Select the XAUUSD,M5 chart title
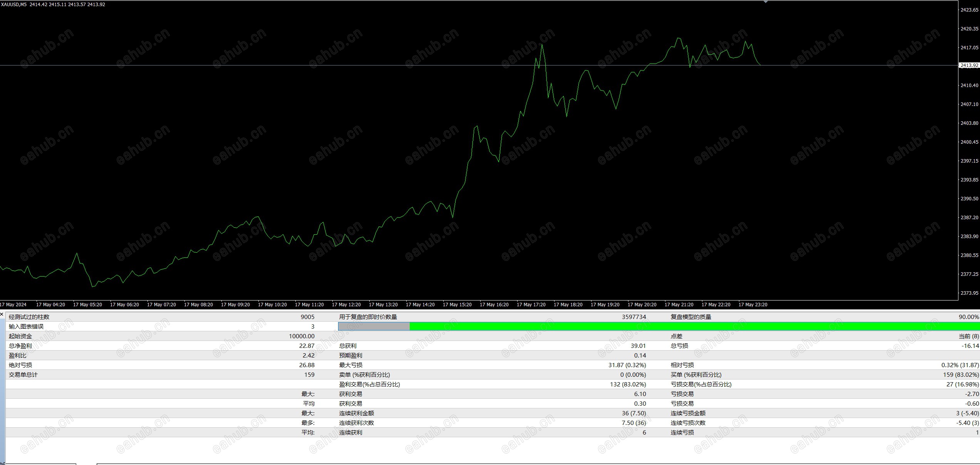 tap(13, 5)
